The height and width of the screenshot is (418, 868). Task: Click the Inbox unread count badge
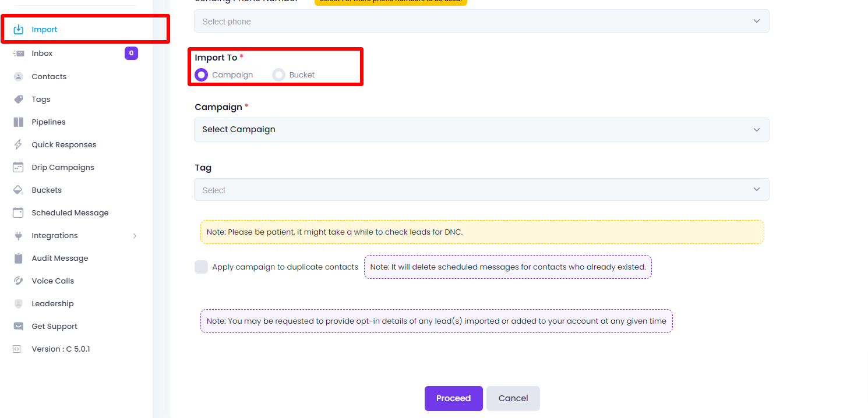click(131, 53)
